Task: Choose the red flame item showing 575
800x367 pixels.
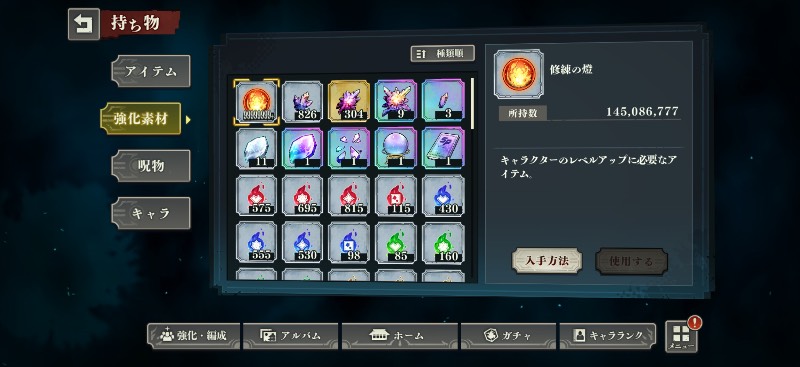Action: pos(257,195)
